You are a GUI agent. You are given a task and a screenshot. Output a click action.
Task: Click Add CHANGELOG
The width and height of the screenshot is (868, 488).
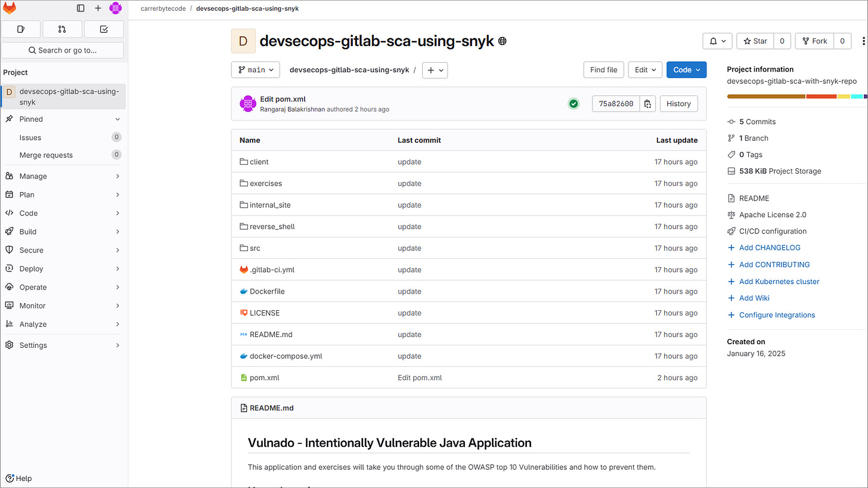click(770, 248)
